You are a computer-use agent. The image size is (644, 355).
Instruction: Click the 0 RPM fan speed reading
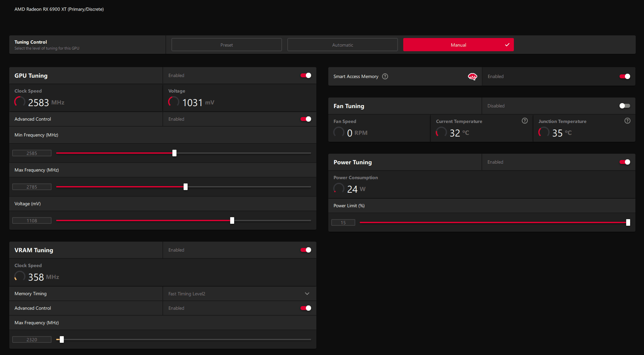(357, 133)
